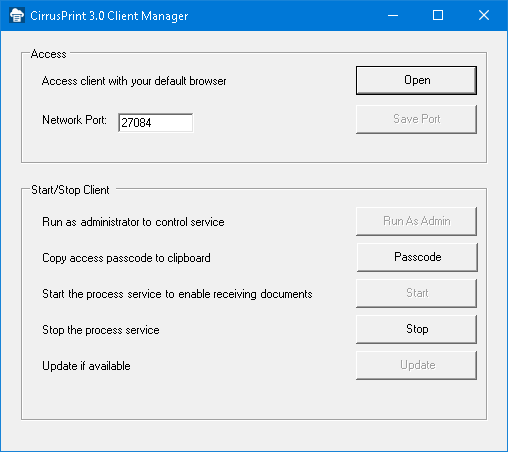Maximize the Client Manager window
The width and height of the screenshot is (508, 452).
point(438,15)
